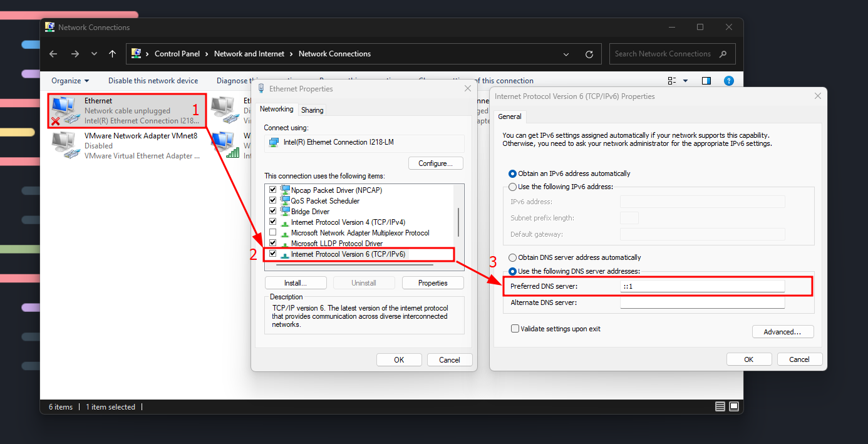Open recent locations dropdown arrow
868x444 pixels.
tap(94, 54)
